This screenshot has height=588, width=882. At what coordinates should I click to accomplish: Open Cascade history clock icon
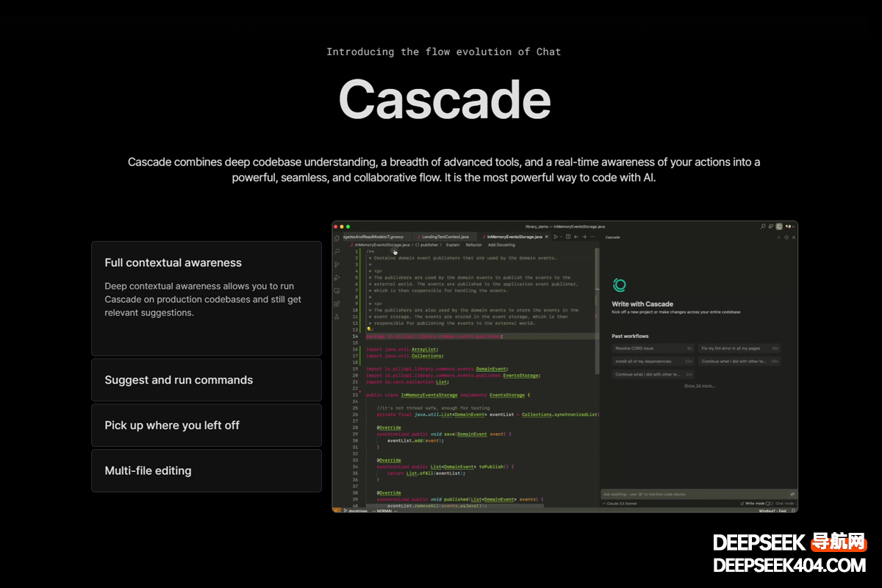(786, 237)
